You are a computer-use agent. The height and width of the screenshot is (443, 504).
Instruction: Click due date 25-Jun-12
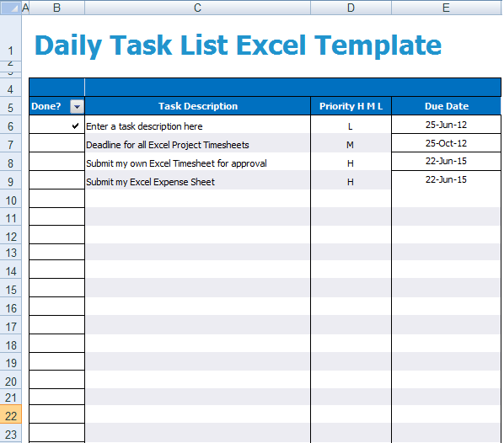(x=446, y=125)
